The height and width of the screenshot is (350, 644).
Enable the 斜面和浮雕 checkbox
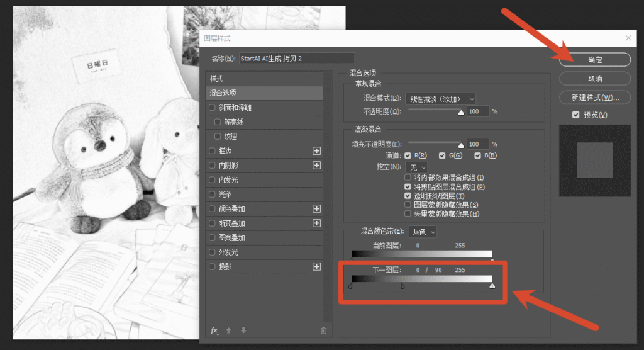[212, 108]
